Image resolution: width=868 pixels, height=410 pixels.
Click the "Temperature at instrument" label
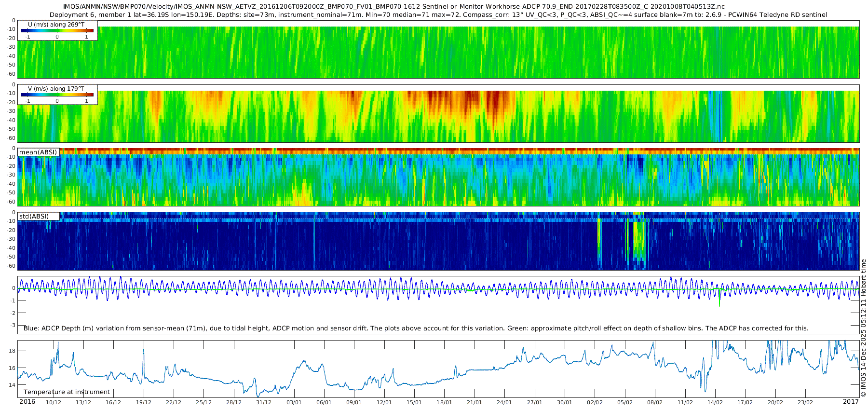click(67, 392)
